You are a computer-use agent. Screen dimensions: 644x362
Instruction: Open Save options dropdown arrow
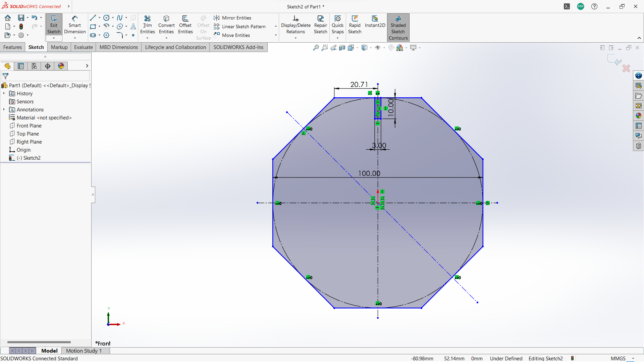point(28,18)
